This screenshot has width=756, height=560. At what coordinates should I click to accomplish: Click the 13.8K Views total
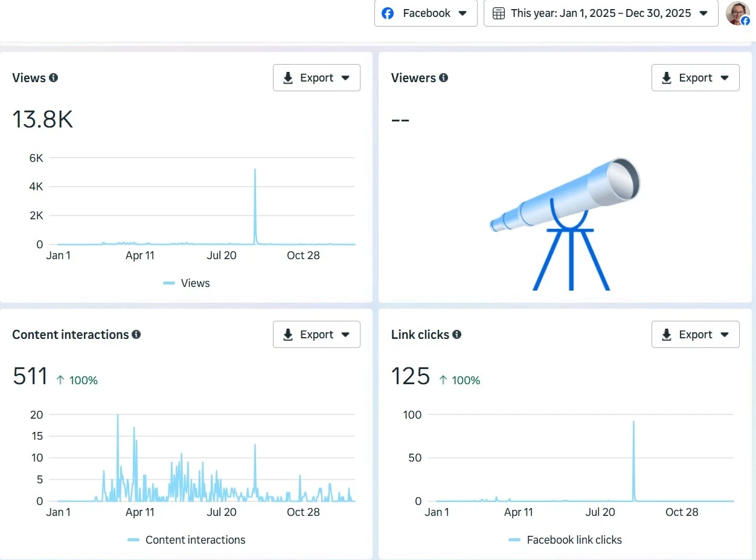pos(43,120)
